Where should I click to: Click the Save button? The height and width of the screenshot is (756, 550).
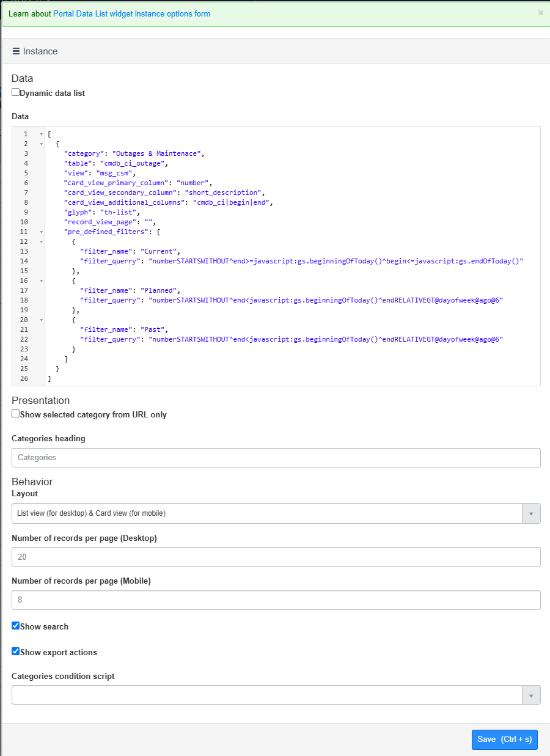tap(504, 739)
